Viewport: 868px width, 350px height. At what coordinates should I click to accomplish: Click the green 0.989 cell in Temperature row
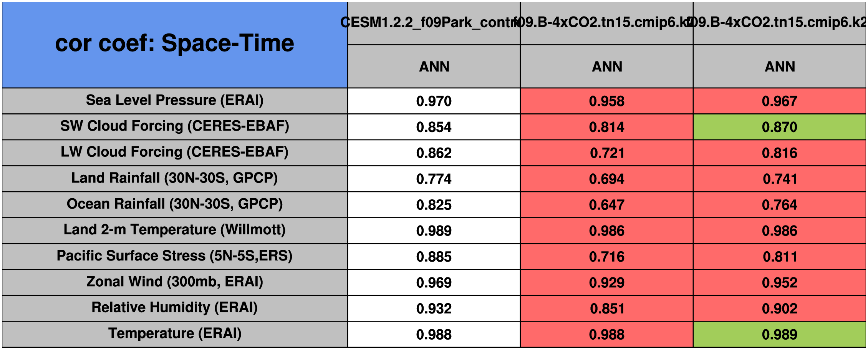point(779,334)
